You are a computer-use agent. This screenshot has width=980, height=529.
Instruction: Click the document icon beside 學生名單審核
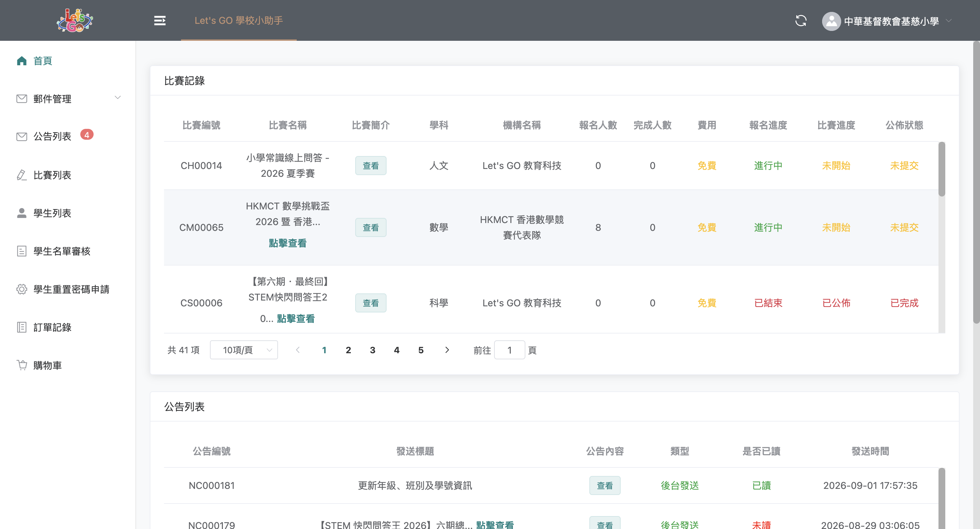22,251
